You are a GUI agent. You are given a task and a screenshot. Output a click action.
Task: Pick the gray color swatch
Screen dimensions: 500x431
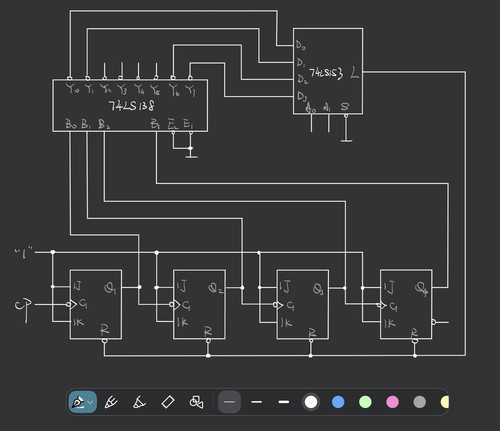click(420, 402)
